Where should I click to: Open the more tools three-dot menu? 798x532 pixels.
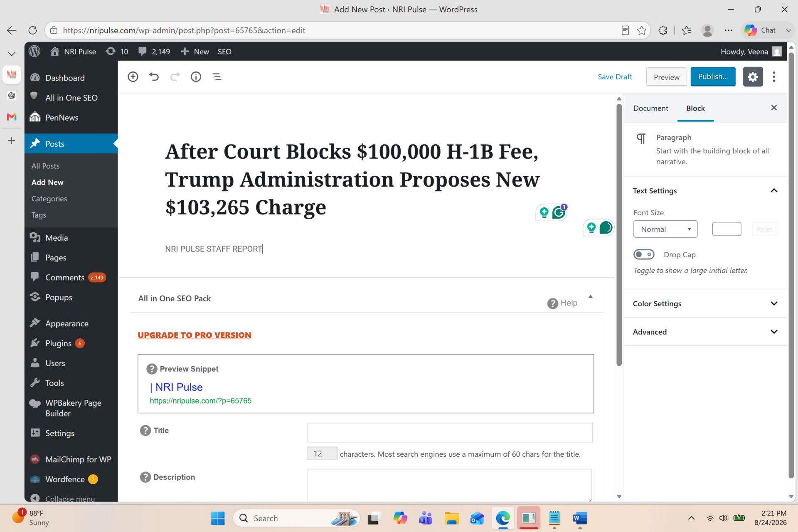(x=774, y=77)
